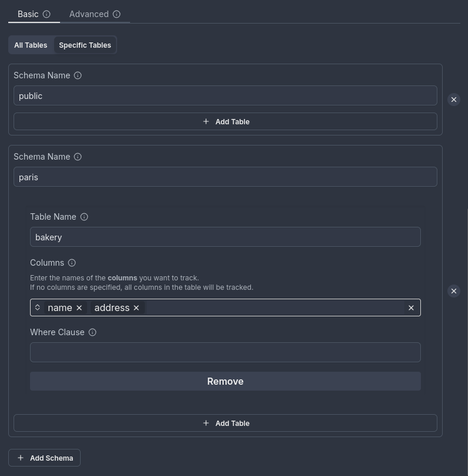
Task: Remove the paris schema with its X icon
Action: click(x=453, y=291)
